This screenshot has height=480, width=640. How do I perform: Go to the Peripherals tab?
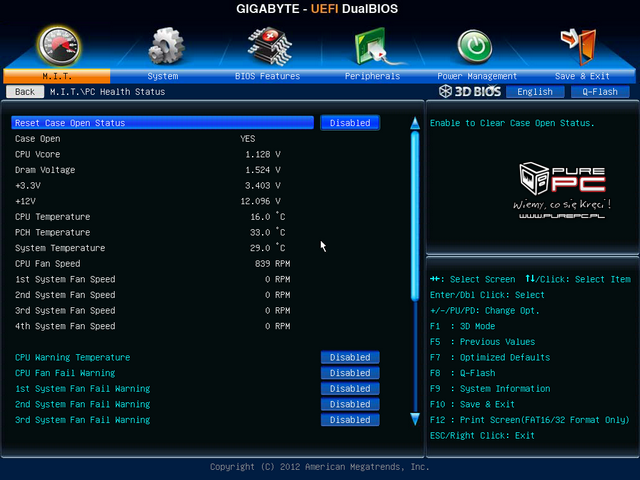[x=372, y=76]
